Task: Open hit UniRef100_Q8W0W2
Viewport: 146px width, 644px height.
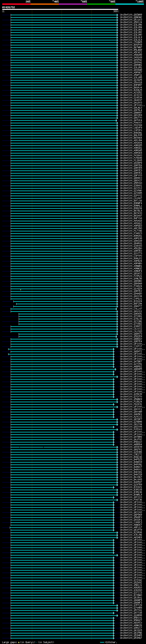Action: pyautogui.click(x=131, y=17)
